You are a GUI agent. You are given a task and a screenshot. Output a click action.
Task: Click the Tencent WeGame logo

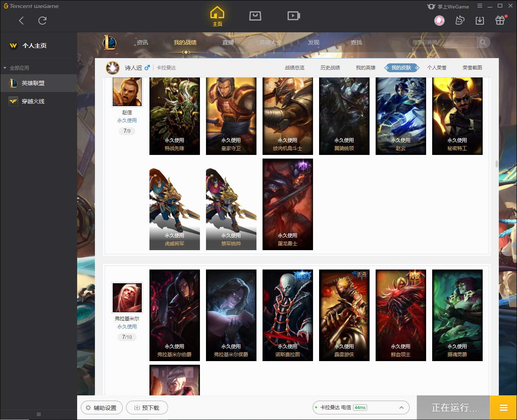pos(31,6)
